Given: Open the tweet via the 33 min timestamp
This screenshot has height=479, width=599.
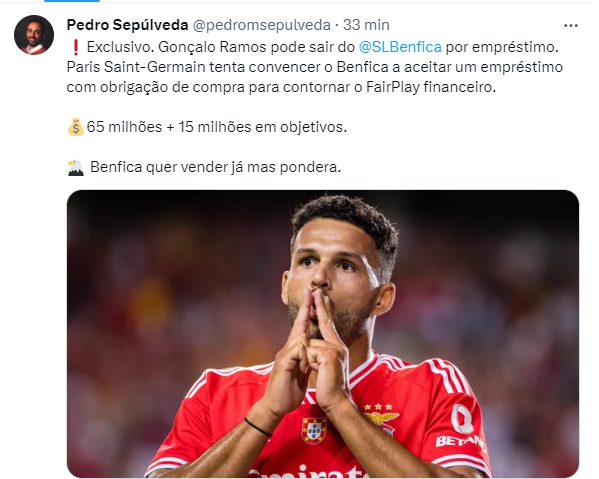Looking at the screenshot, I should tap(366, 25).
